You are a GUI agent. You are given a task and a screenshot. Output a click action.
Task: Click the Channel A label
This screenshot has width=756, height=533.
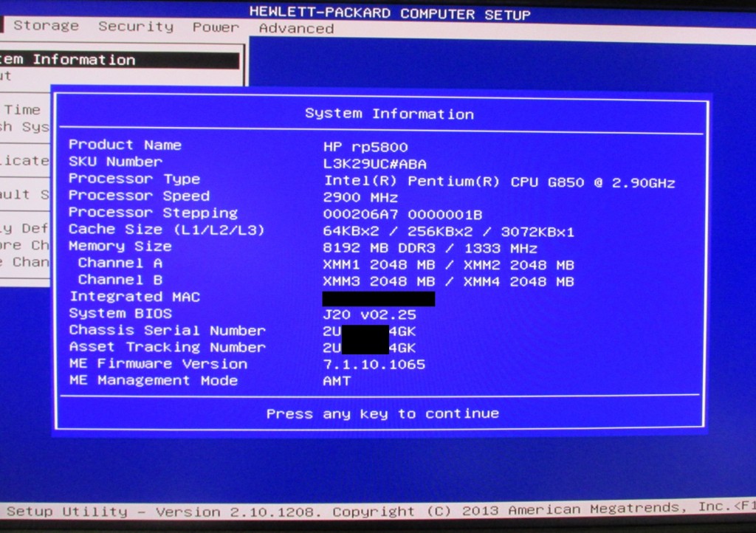point(120,263)
